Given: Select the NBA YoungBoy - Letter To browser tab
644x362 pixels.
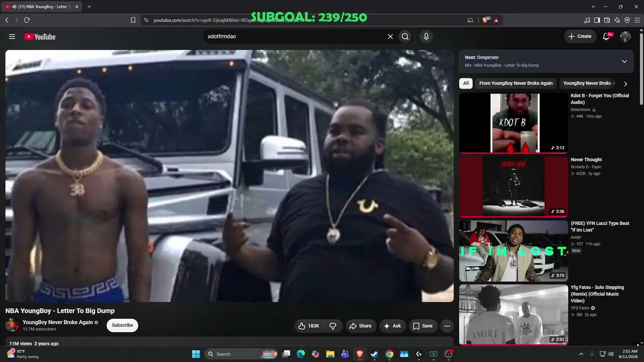Looking at the screenshot, I should 42,7.
